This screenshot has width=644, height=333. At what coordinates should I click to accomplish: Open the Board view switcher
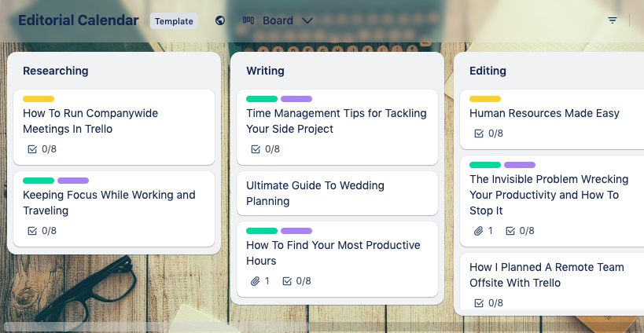click(278, 20)
